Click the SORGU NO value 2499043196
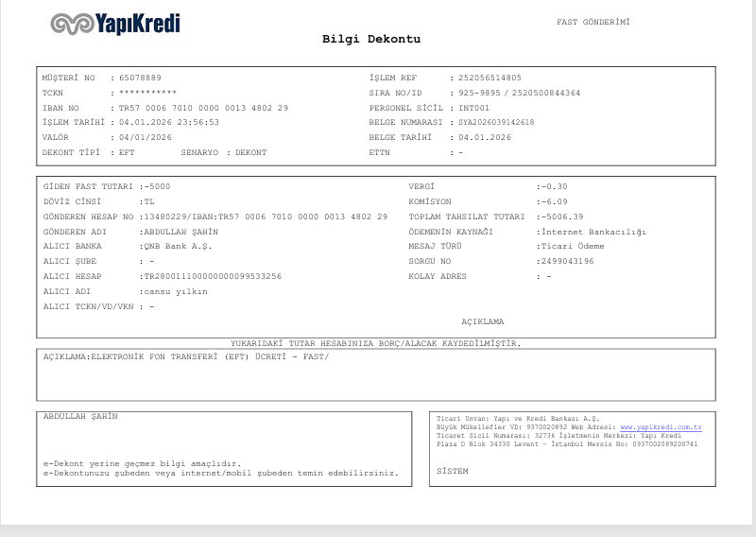756x537 pixels. pos(568,261)
